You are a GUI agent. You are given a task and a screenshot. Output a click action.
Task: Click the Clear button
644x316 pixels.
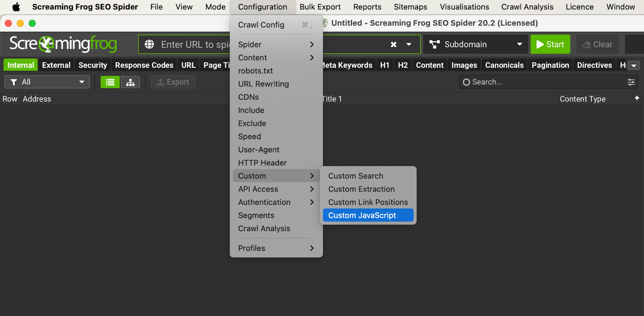[x=598, y=44]
